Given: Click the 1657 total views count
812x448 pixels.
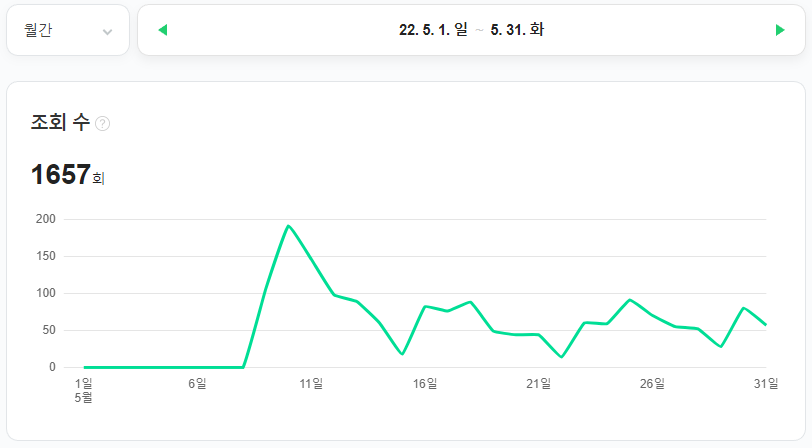Looking at the screenshot, I should 61,175.
